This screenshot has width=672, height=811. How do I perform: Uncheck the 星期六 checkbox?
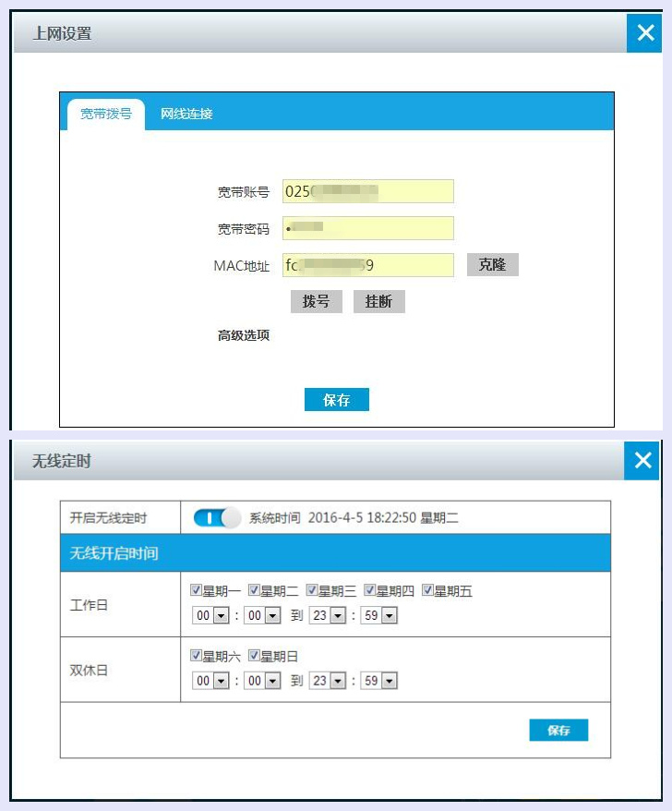click(x=196, y=655)
